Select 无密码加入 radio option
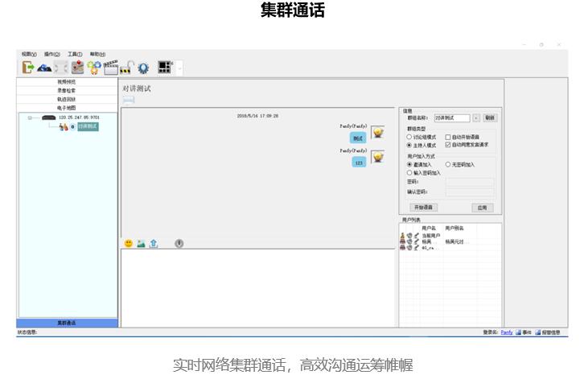The width and height of the screenshot is (588, 375). coord(448,164)
